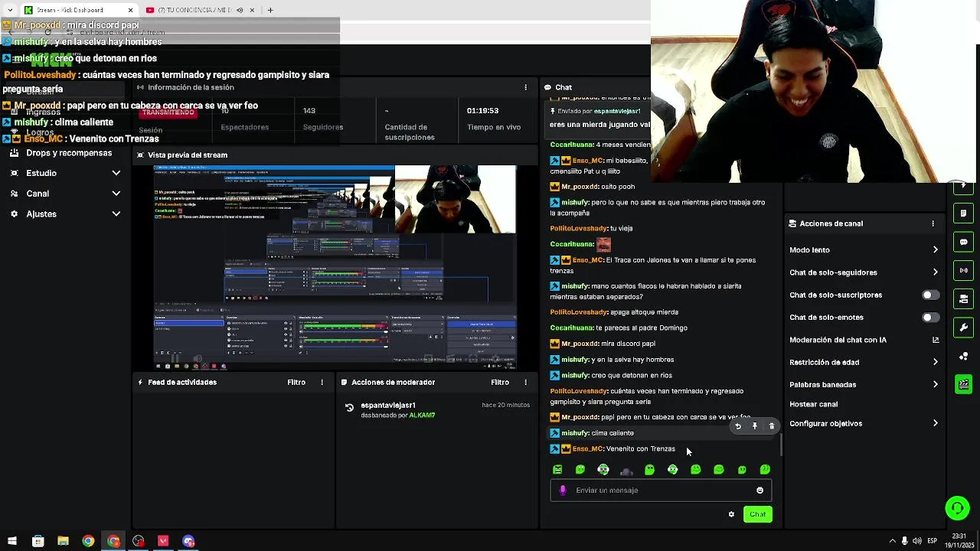This screenshot has width=980, height=551.
Task: Expand the Ajustes sidebar section
Action: 116,214
